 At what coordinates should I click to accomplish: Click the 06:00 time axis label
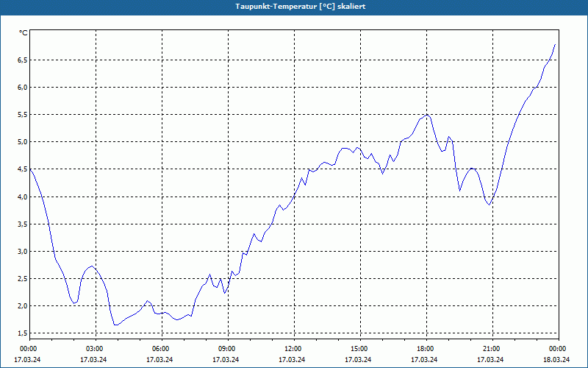tap(162, 349)
